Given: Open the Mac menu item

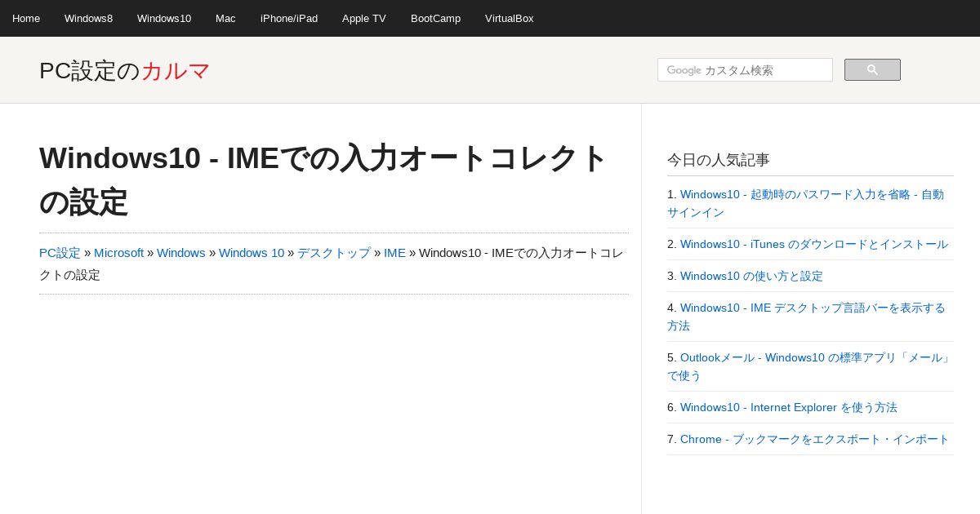Looking at the screenshot, I should (225, 18).
